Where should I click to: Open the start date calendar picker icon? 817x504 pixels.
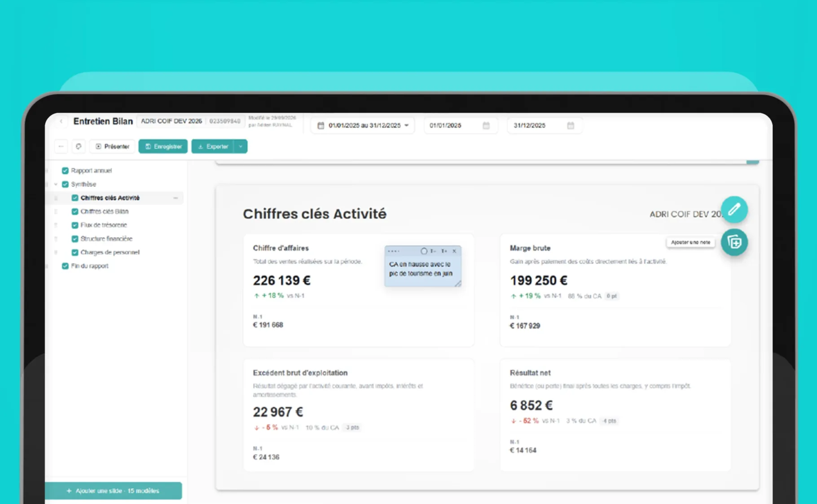click(486, 125)
